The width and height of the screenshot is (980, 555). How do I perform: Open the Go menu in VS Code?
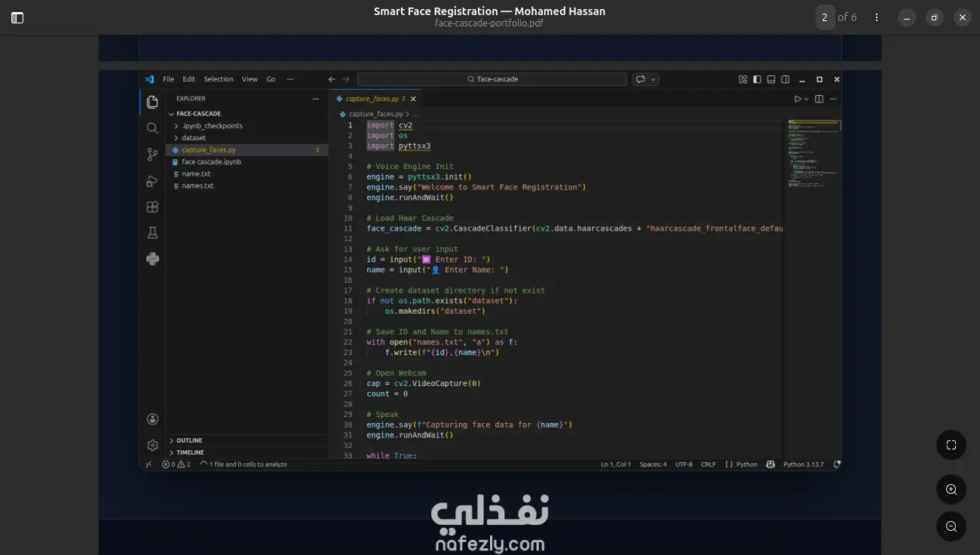[271, 79]
